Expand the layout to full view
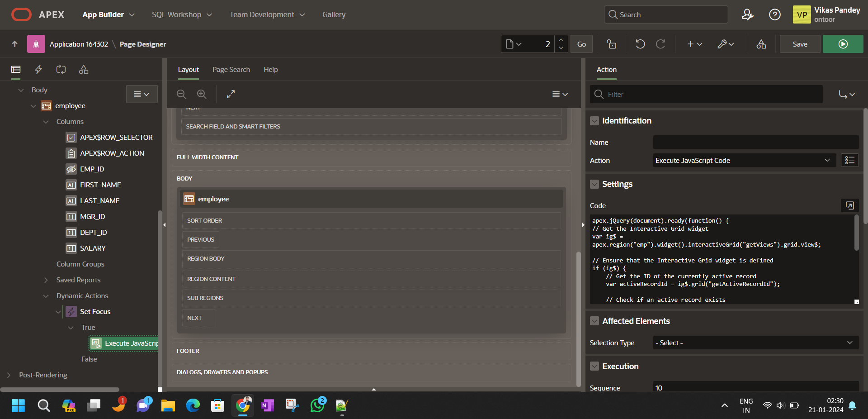The image size is (868, 419). click(231, 94)
